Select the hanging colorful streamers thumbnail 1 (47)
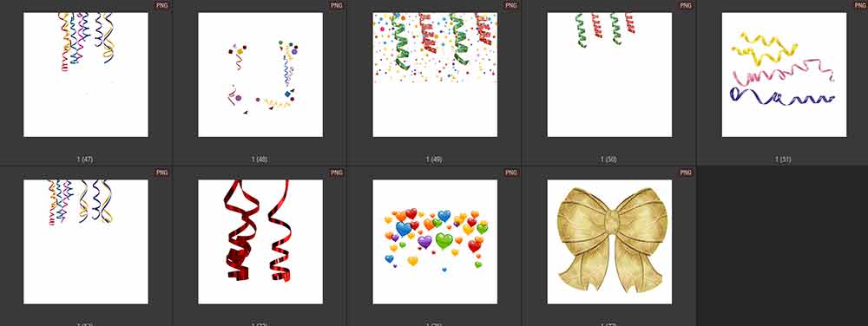Image resolution: width=868 pixels, height=326 pixels. pyautogui.click(x=86, y=75)
